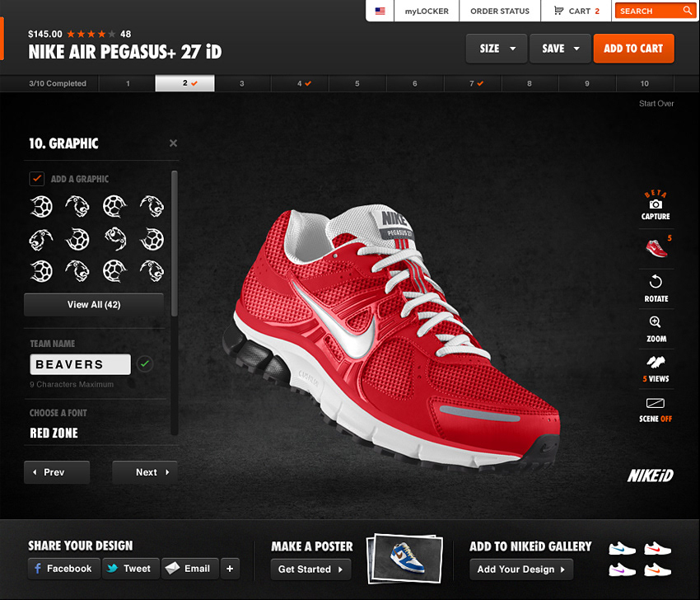Uncheck the Add a Graphic checkbox
The width and height of the screenshot is (700, 600).
(x=36, y=179)
